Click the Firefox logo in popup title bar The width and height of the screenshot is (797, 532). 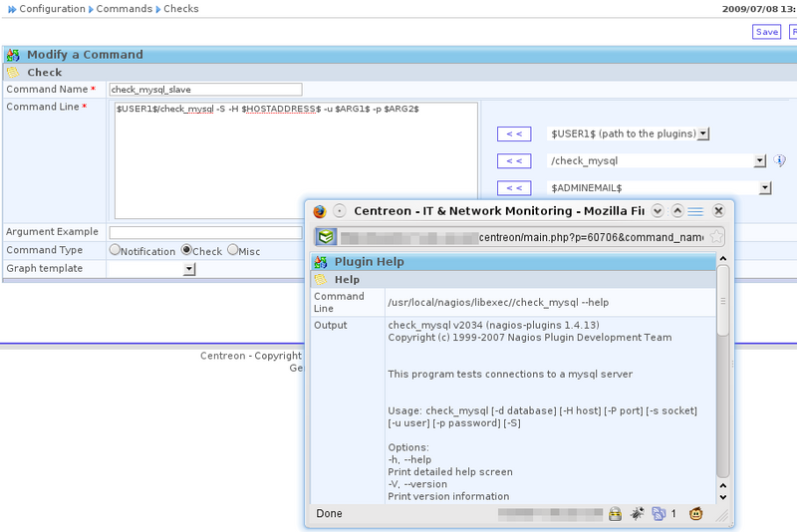[320, 211]
